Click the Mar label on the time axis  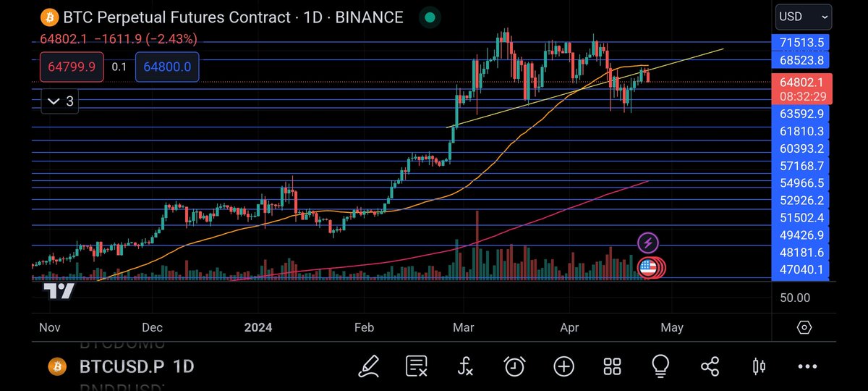click(x=463, y=327)
